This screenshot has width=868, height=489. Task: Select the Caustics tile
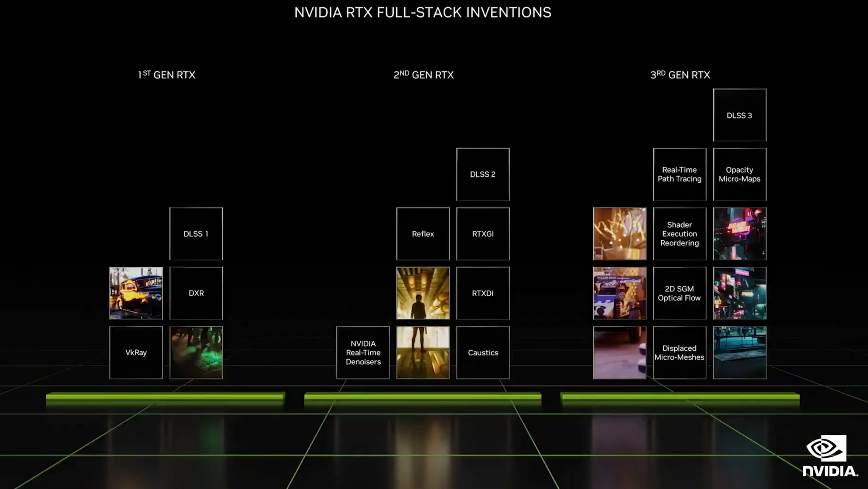point(483,352)
